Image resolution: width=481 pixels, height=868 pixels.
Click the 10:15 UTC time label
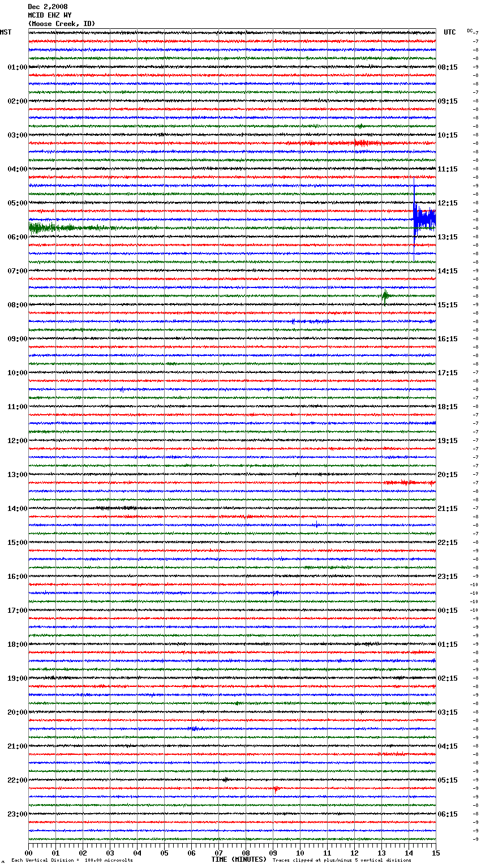[x=448, y=135]
